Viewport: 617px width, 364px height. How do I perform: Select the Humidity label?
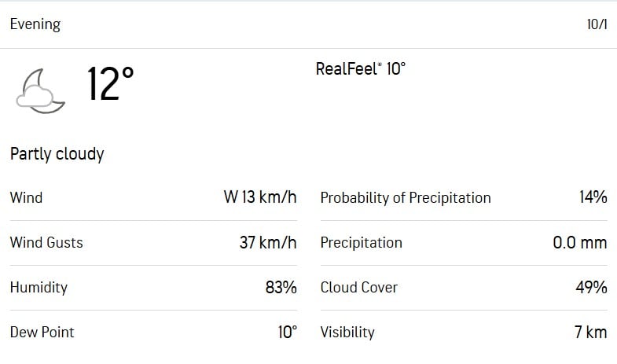point(39,287)
